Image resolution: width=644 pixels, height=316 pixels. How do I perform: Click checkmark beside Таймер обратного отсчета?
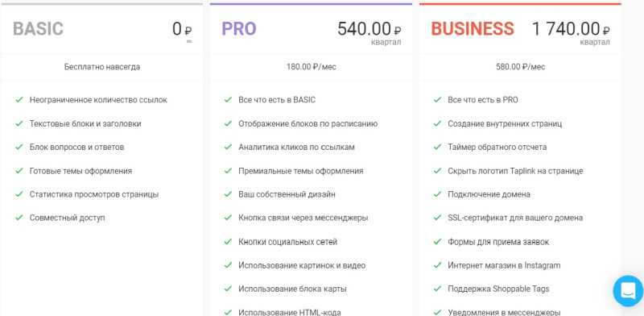[437, 147]
